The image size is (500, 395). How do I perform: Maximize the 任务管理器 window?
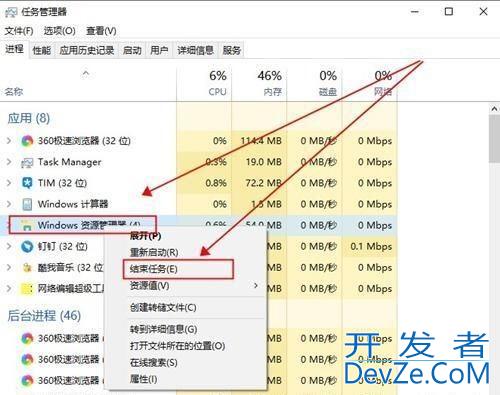click(449, 12)
